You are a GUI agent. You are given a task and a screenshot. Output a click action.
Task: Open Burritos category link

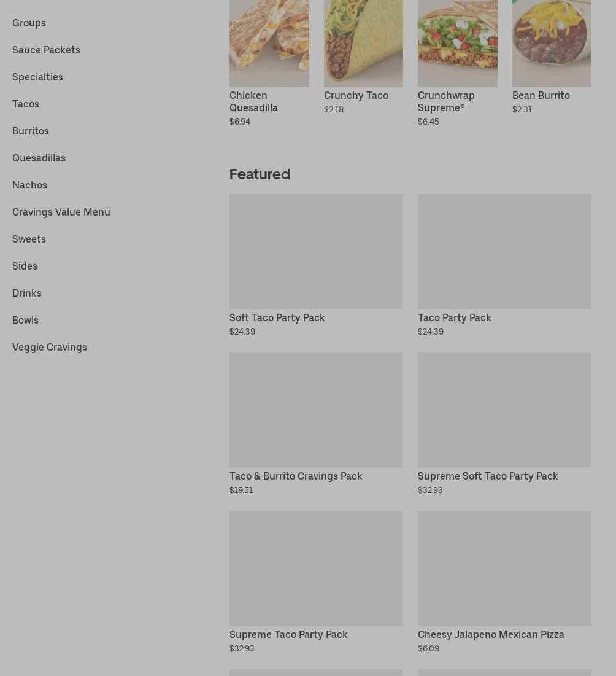[x=31, y=131]
